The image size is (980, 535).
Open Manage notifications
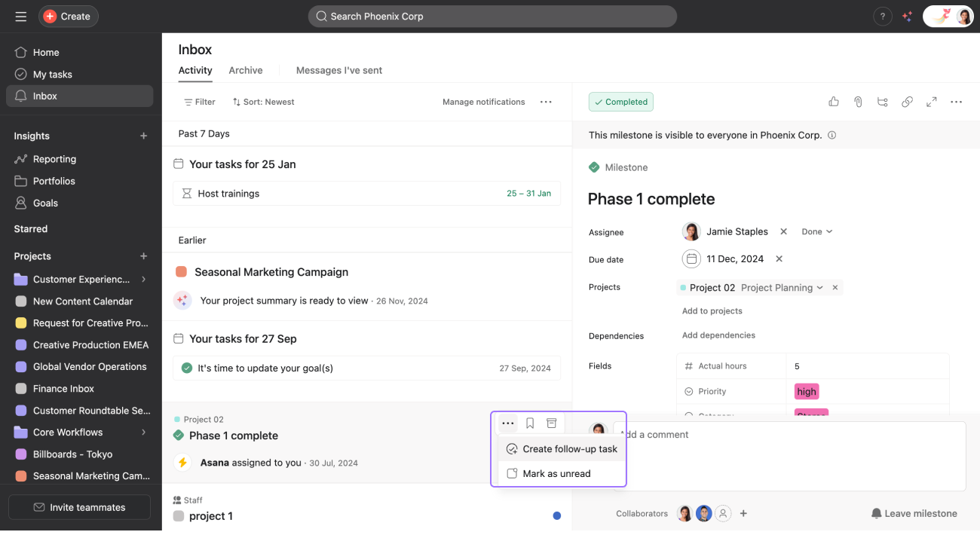point(483,101)
